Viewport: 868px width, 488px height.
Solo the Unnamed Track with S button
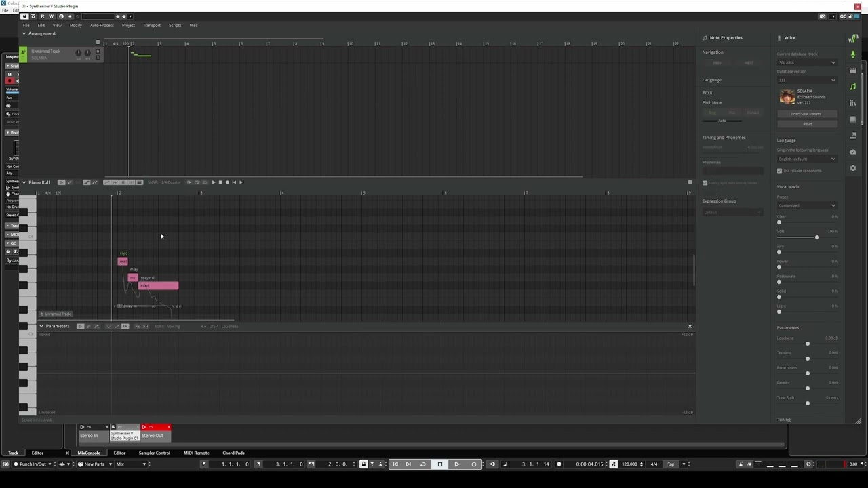point(98,58)
